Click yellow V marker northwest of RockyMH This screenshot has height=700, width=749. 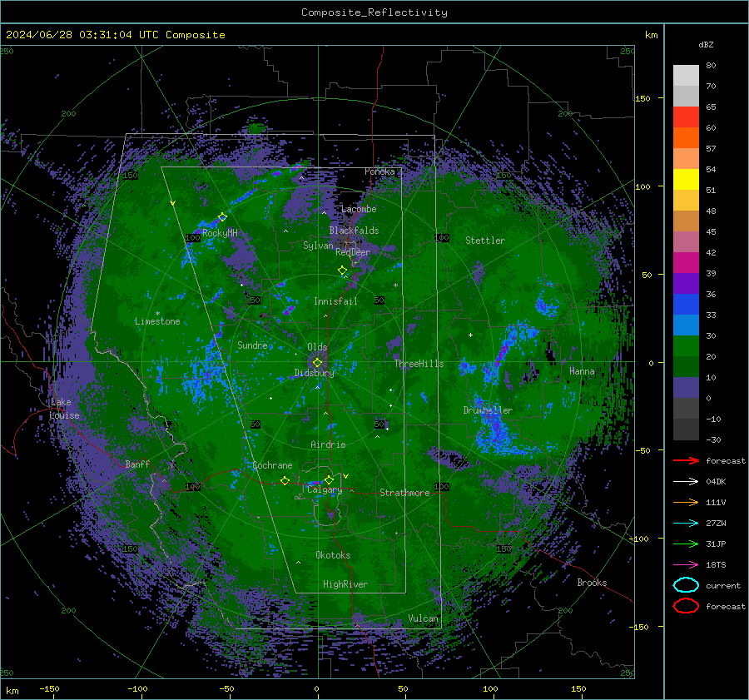pos(172,203)
